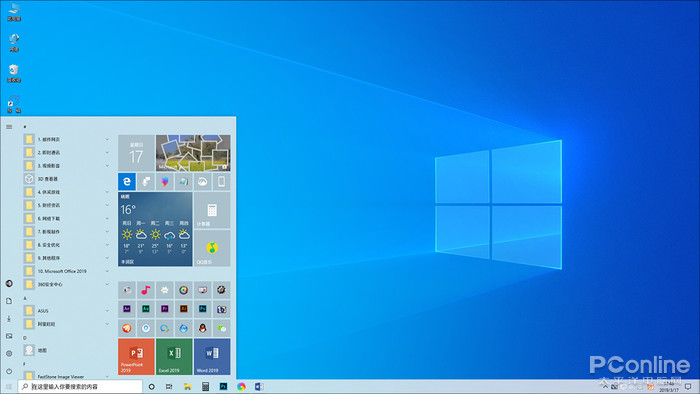Viewport: 700px width, 394px height.
Task: Launch Premiere Pro from the tiles
Action: pos(165,309)
